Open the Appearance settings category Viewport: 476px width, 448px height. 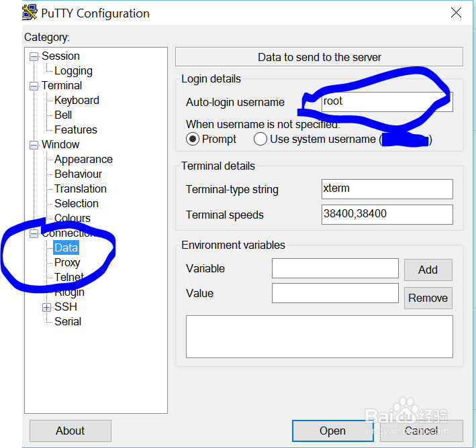[x=83, y=160]
